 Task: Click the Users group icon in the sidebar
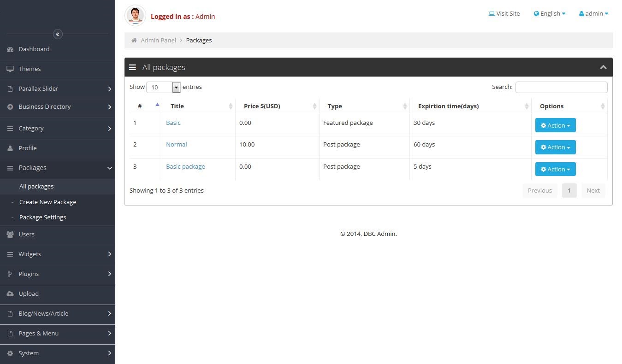[x=10, y=235]
